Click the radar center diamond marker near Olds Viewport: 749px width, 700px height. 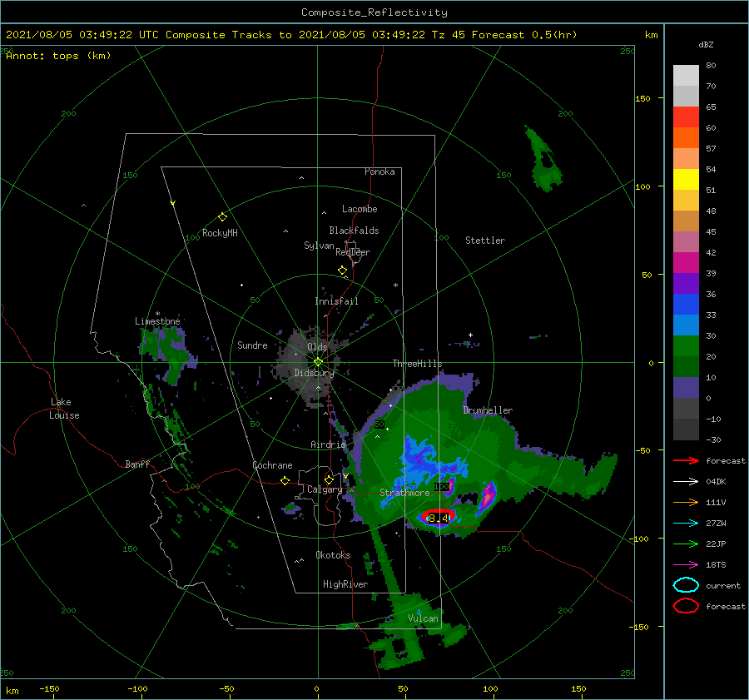point(318,362)
